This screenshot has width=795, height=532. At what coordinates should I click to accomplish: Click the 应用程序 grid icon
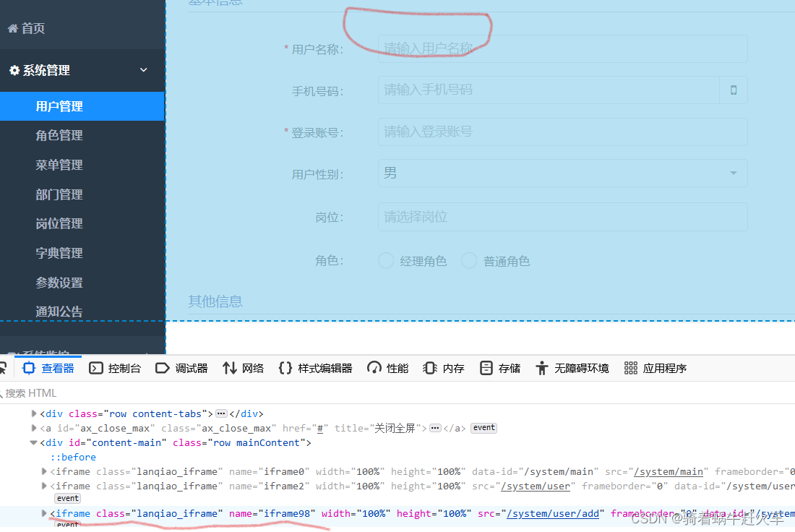click(x=632, y=368)
